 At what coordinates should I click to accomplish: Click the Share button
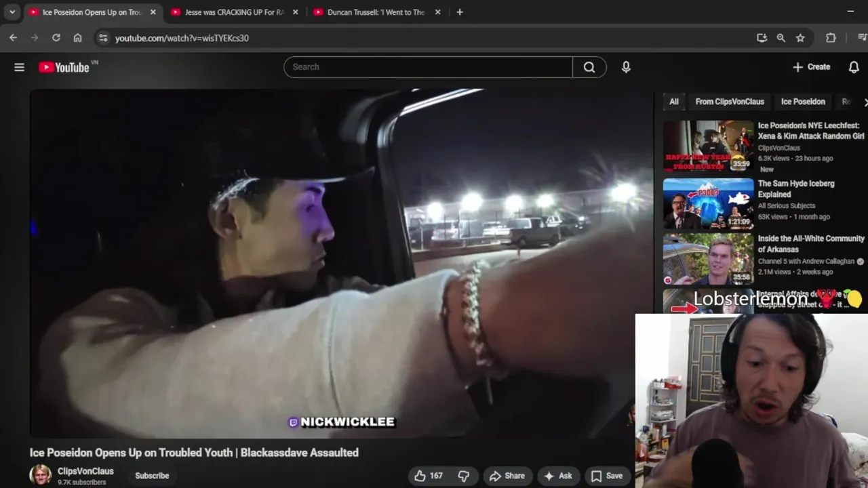507,476
